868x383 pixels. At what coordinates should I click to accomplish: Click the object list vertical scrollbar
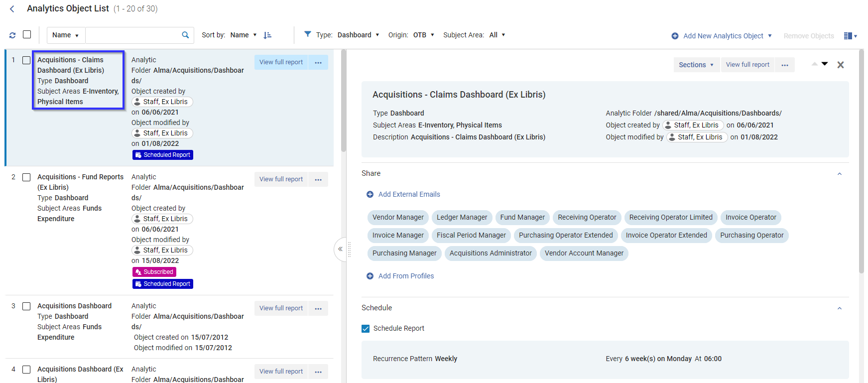(x=344, y=101)
